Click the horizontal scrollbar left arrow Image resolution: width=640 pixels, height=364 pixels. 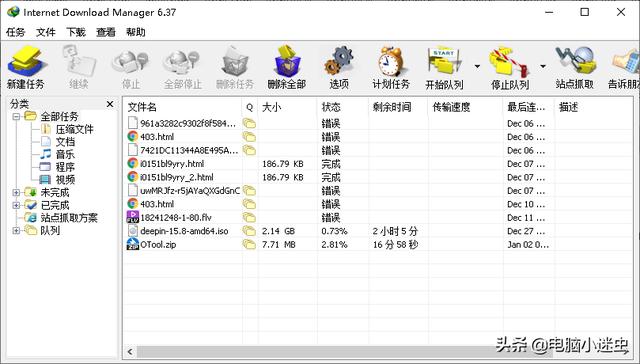[130, 351]
